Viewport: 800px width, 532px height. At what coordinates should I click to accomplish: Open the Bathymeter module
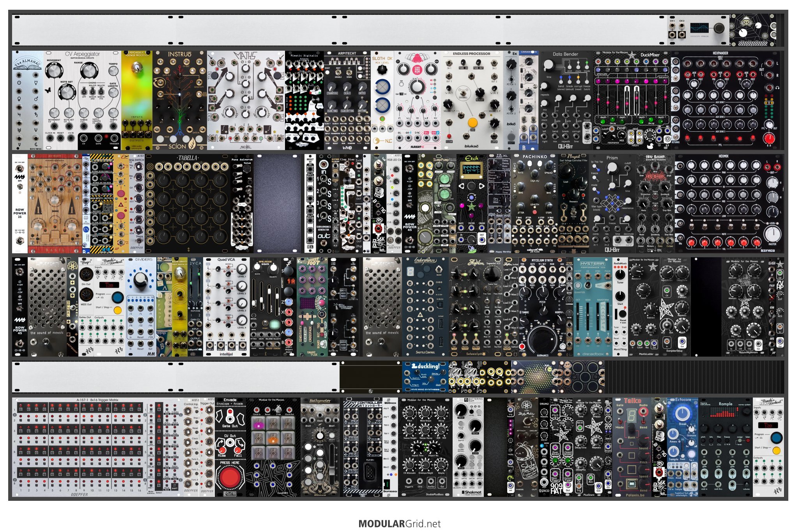(x=320, y=447)
